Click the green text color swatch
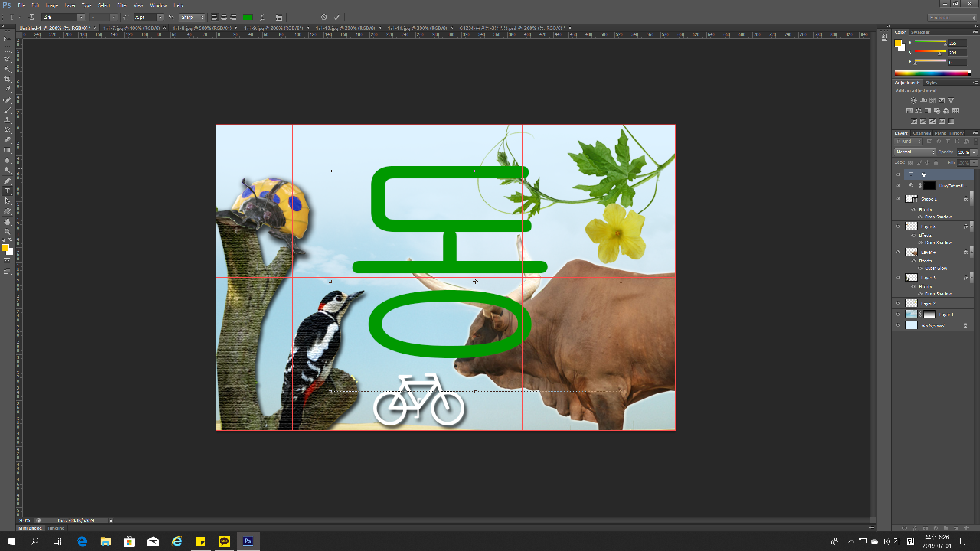 click(248, 17)
